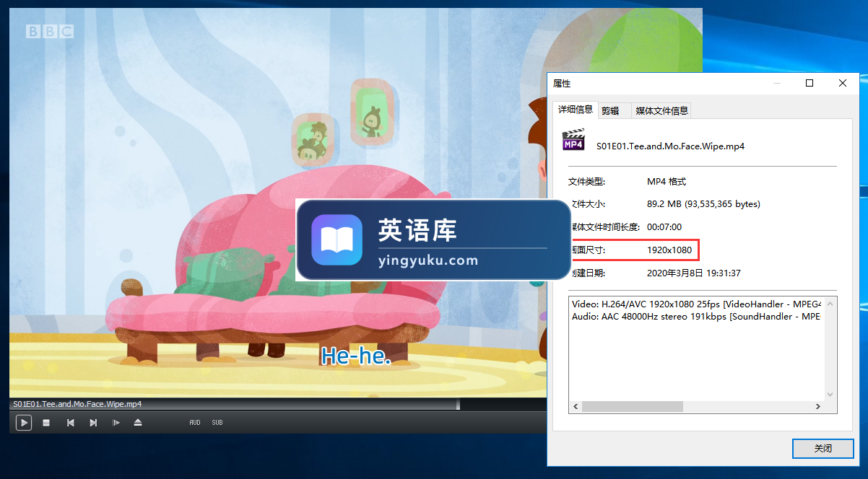Click the 文件类型 label
Viewport: 868px width, 479px height.
[x=586, y=181]
